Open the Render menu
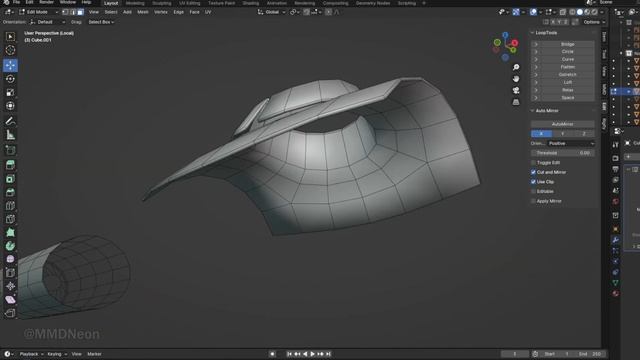This screenshot has width=640, height=360. (46, 2)
